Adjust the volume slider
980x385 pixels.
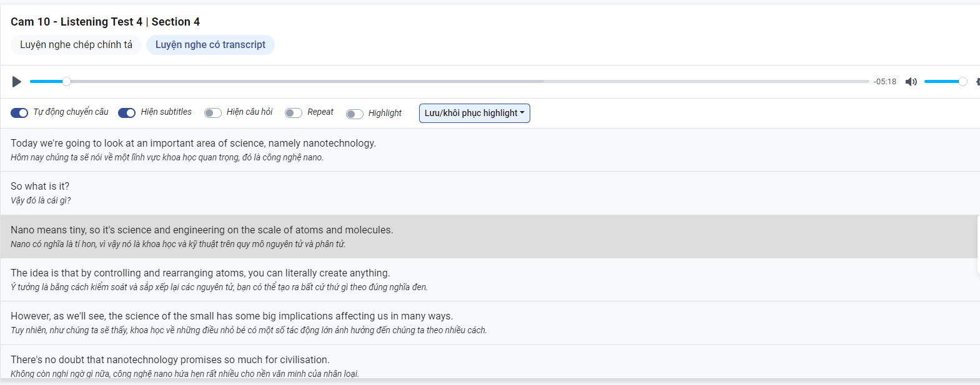click(x=945, y=82)
